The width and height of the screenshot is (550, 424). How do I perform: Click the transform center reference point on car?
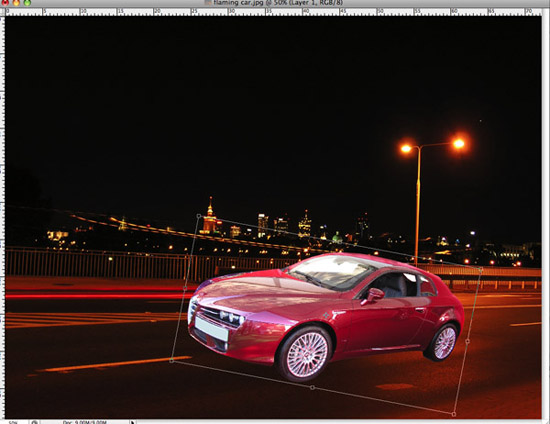click(x=326, y=316)
